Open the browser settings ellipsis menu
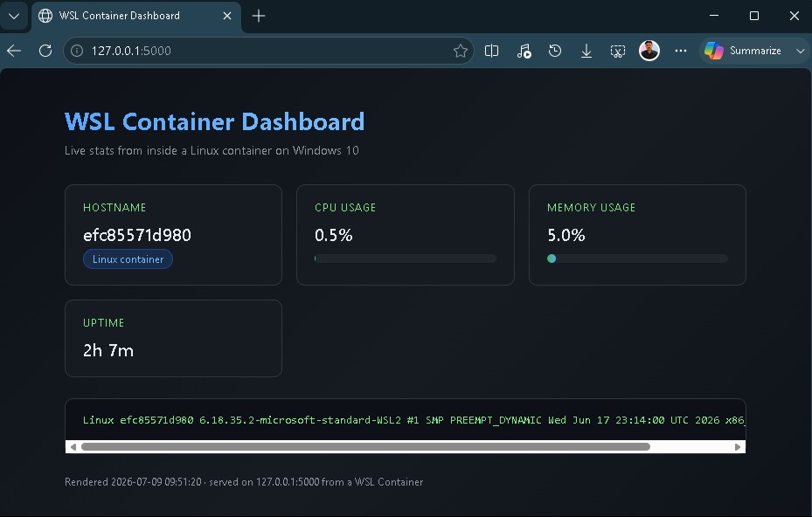 pos(681,51)
